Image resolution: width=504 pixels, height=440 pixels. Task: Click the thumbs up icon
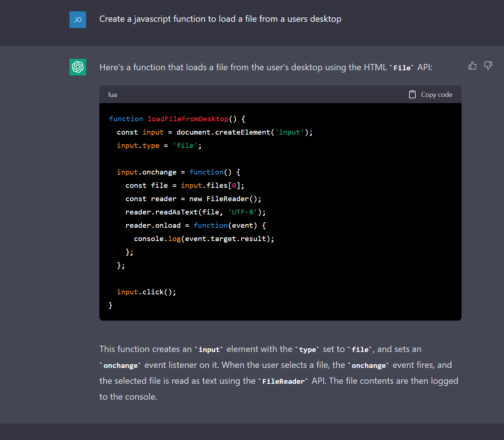[x=472, y=66]
